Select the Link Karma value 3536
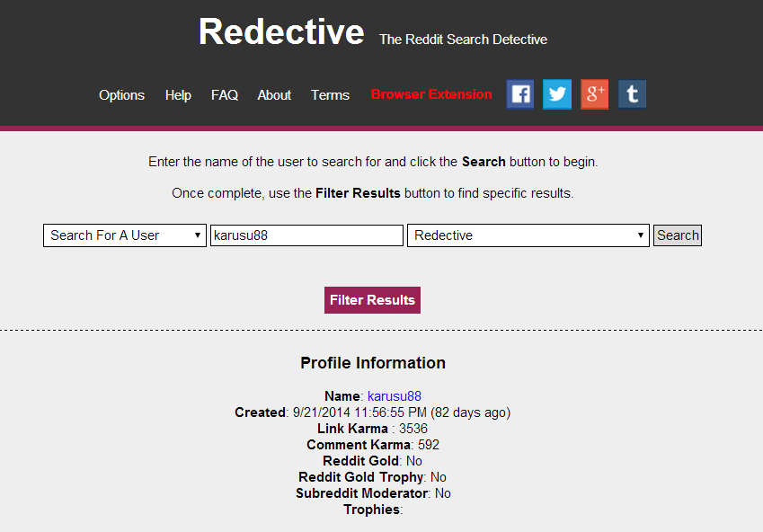Viewport: 763px width, 532px height. 413,429
